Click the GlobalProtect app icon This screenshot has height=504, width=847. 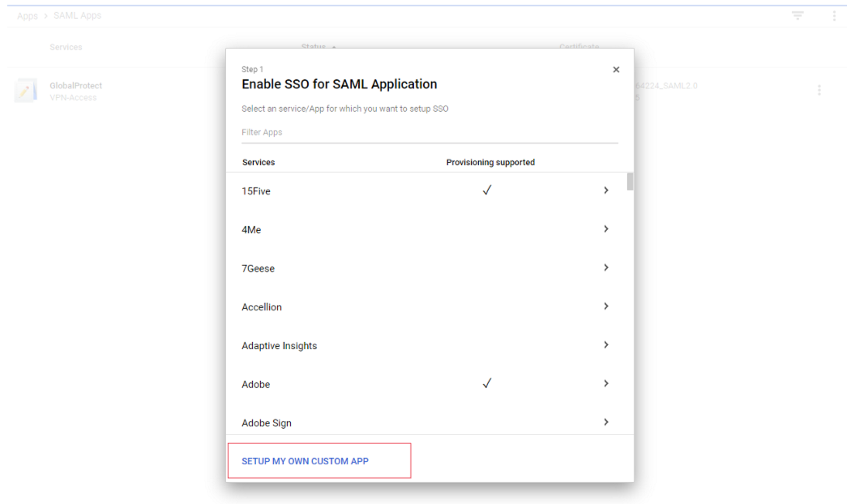tap(26, 91)
